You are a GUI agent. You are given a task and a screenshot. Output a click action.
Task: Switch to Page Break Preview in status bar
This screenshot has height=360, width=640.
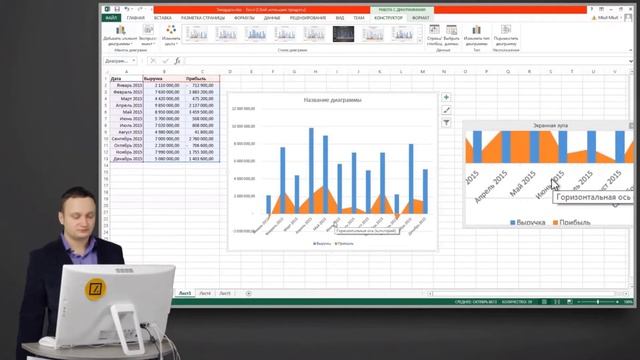(x=570, y=302)
